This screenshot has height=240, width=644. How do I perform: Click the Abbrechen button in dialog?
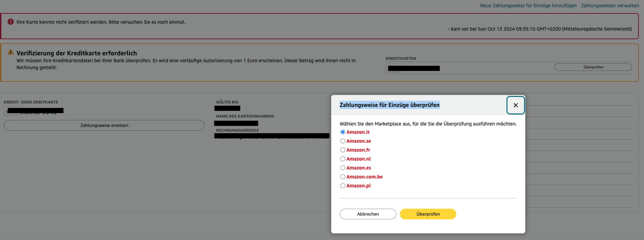click(x=368, y=214)
